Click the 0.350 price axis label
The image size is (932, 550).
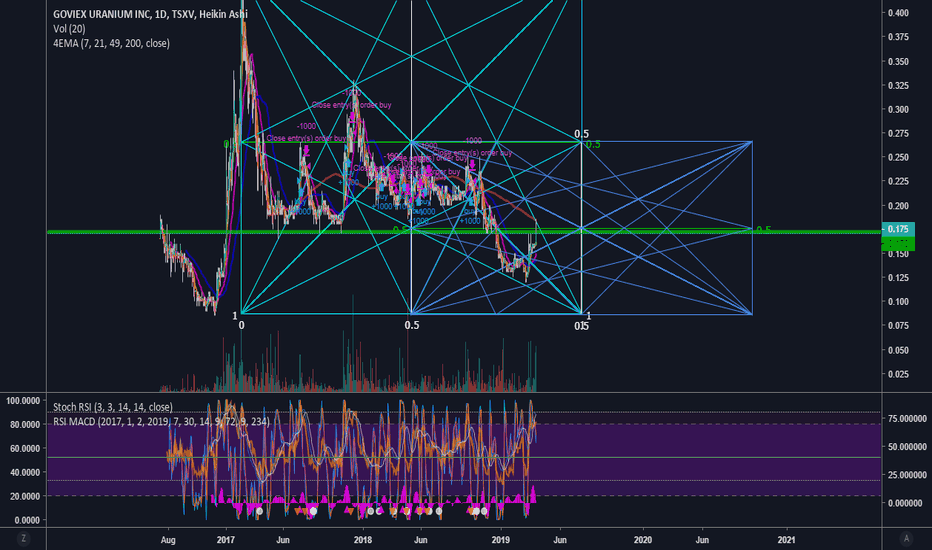click(898, 62)
